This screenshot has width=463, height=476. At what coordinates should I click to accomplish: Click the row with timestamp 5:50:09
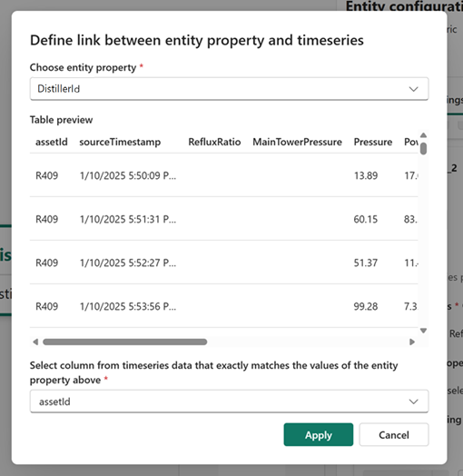[x=224, y=175]
